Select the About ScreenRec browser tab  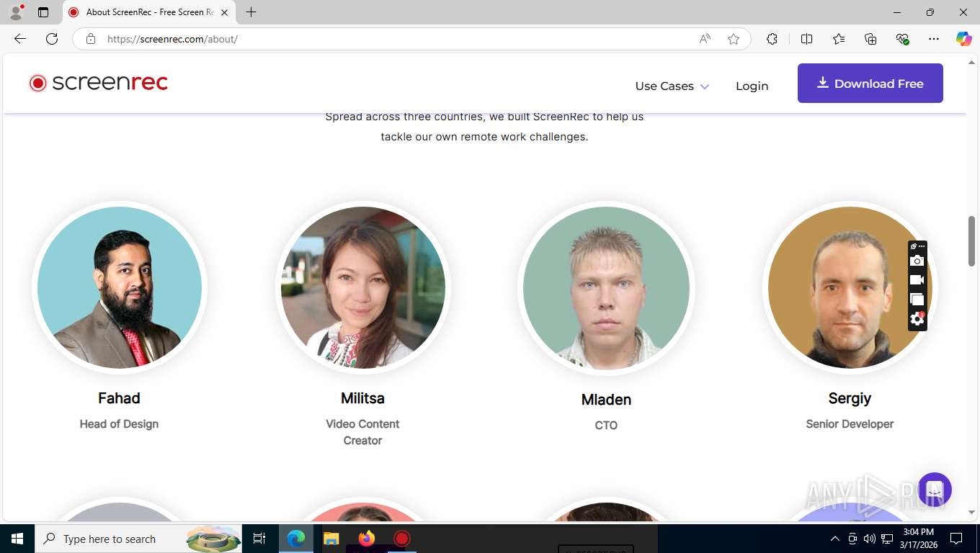click(149, 12)
